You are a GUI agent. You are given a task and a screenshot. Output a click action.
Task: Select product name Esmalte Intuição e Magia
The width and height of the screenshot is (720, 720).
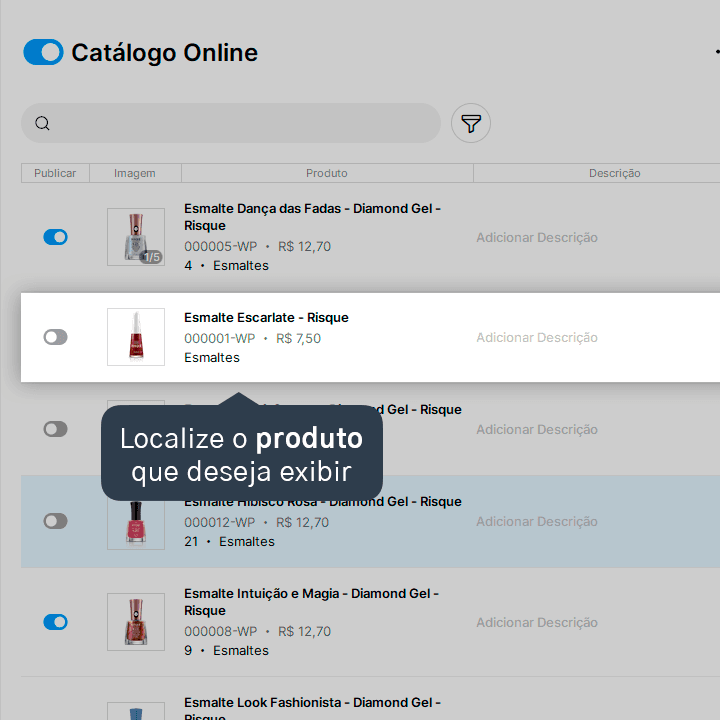pos(311,602)
